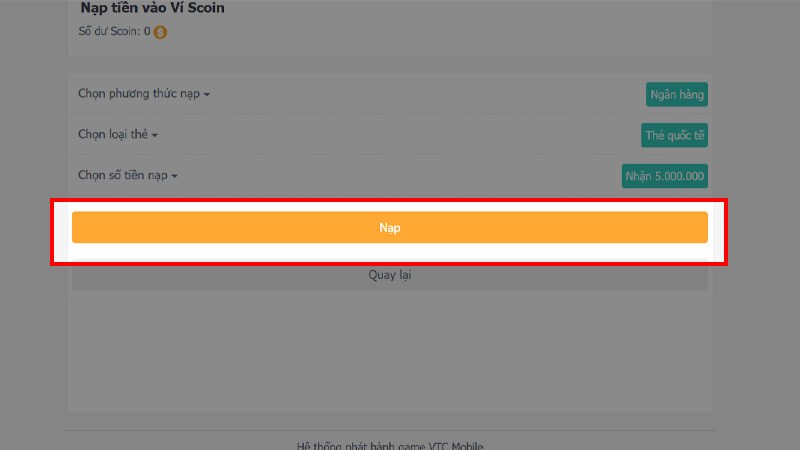Expand the caret beside Chọn số tiền nạp
The width and height of the screenshot is (800, 450).
[x=174, y=176]
